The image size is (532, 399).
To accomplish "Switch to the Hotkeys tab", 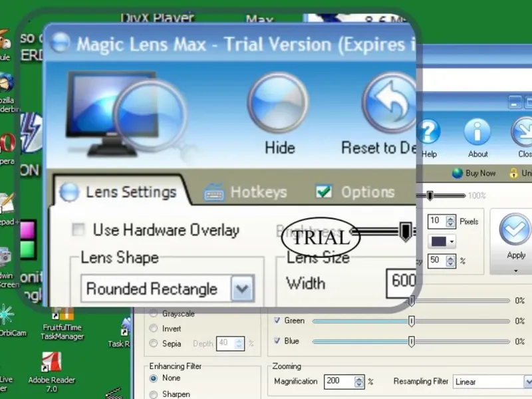I will (245, 192).
